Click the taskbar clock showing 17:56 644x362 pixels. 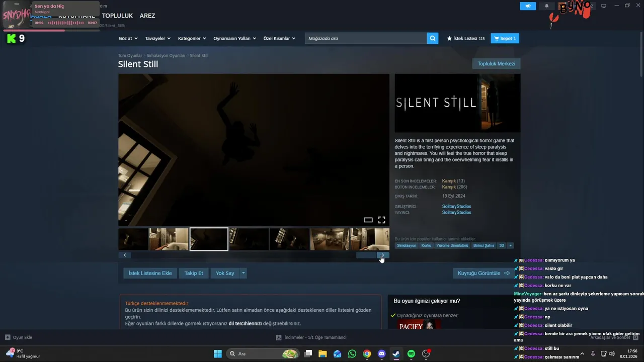628,353
